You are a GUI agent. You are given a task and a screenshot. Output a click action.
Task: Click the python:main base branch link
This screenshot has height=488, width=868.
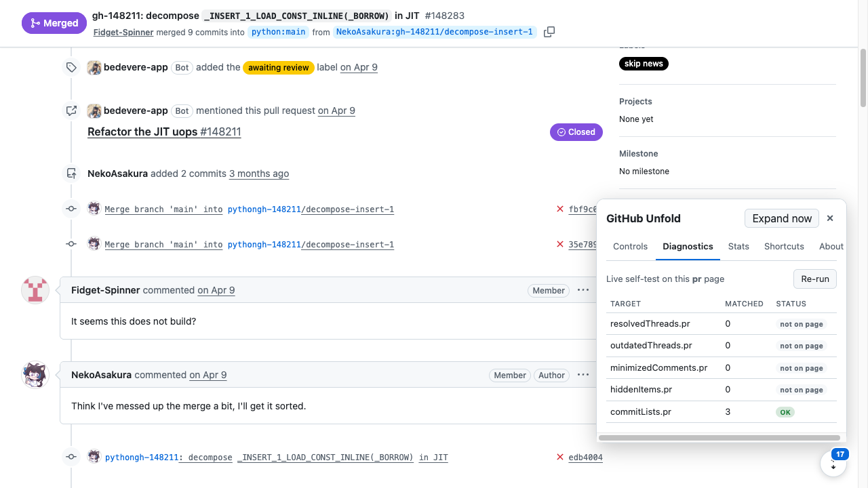coord(279,32)
